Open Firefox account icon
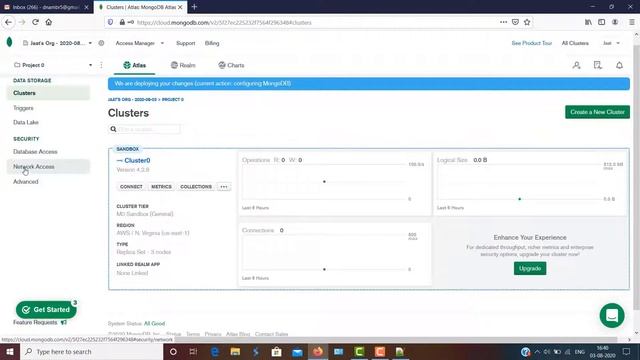Viewport: 640px width, 360px height. coord(615,22)
